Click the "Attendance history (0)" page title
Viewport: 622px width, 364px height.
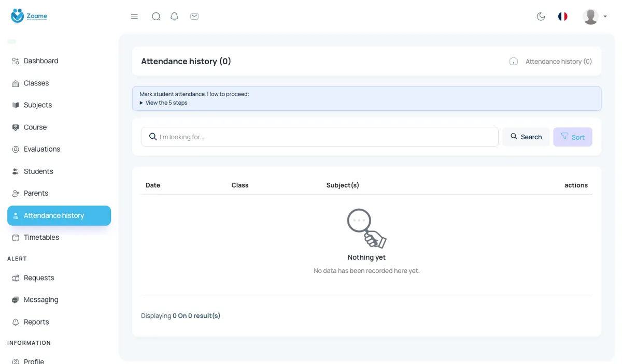coord(186,61)
